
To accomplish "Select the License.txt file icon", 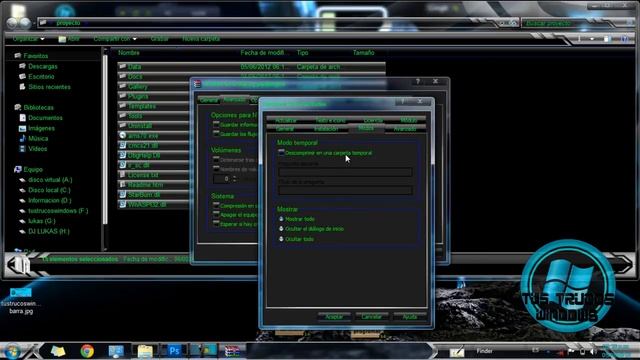I will (x=122, y=175).
